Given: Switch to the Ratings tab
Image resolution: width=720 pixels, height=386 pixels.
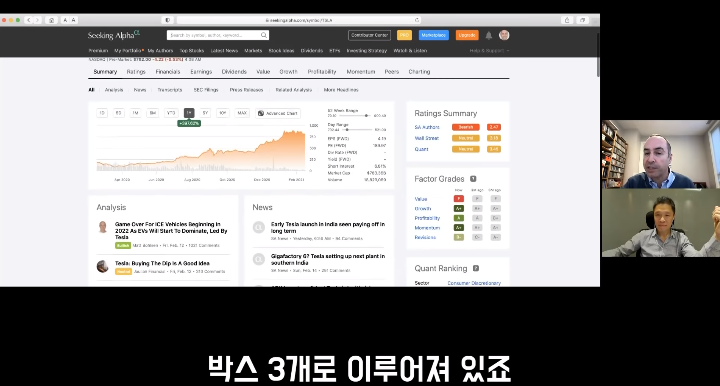Looking at the screenshot, I should pyautogui.click(x=136, y=72).
